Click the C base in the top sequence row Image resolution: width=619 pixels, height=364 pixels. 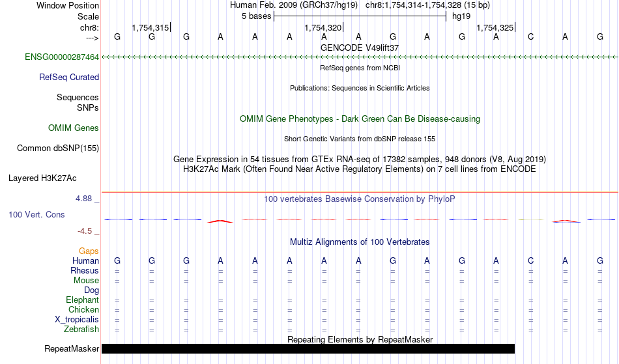coord(530,36)
